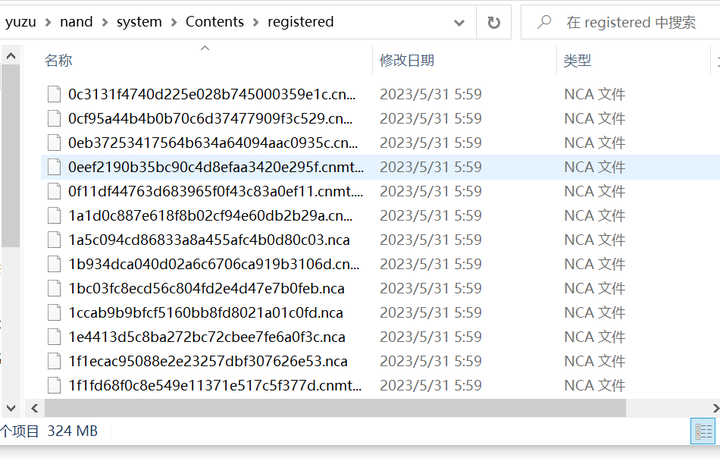Click the navigation pane vertical scrollbar thumb

(11, 156)
